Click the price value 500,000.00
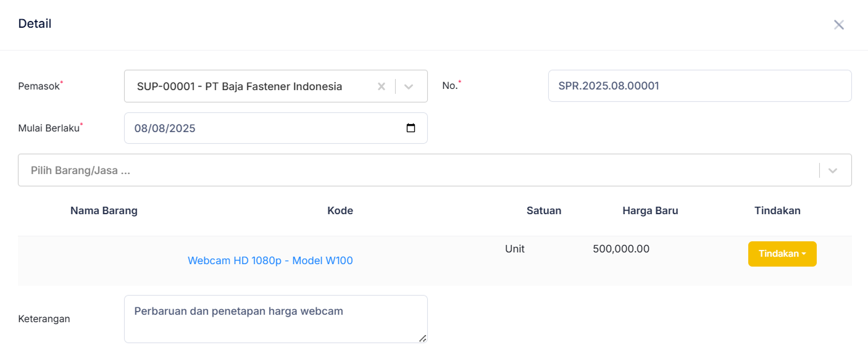The width and height of the screenshot is (868, 353). (621, 249)
